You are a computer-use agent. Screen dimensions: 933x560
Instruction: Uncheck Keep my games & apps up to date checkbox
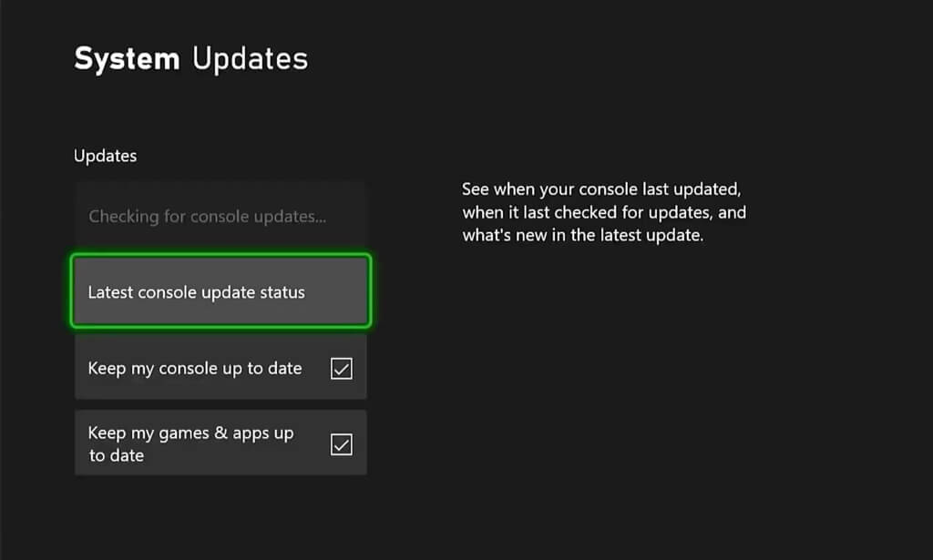tap(341, 444)
